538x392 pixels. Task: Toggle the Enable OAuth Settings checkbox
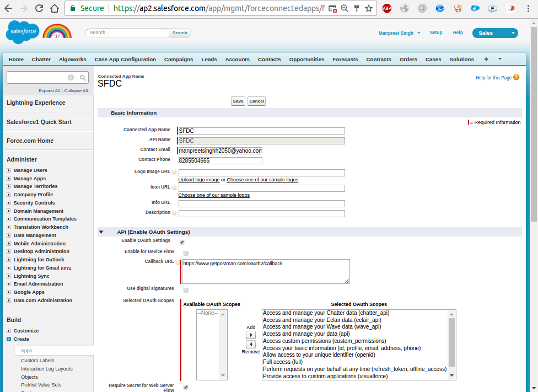coord(182,242)
